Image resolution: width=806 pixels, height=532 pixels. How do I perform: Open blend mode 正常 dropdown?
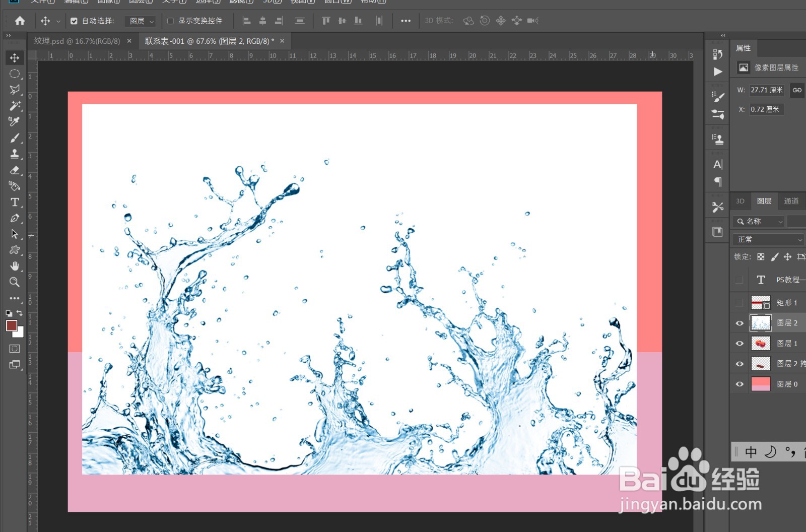768,239
